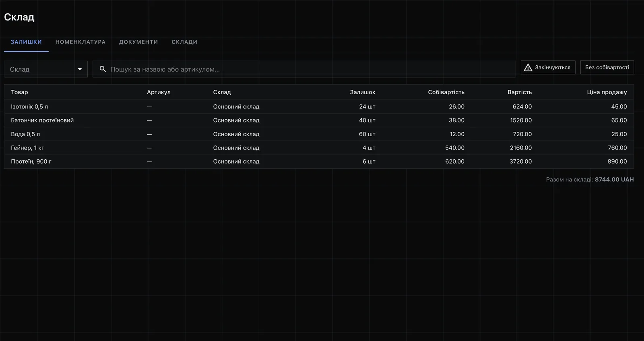The width and height of the screenshot is (644, 341).
Task: Click the 8744.00 UAH warehouse total
Action: click(x=614, y=180)
